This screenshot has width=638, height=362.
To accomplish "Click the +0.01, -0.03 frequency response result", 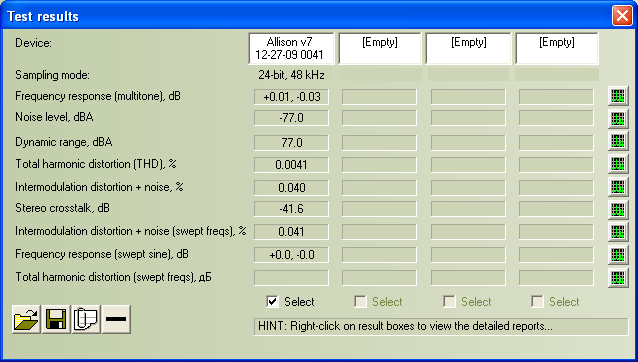I will (x=291, y=97).
